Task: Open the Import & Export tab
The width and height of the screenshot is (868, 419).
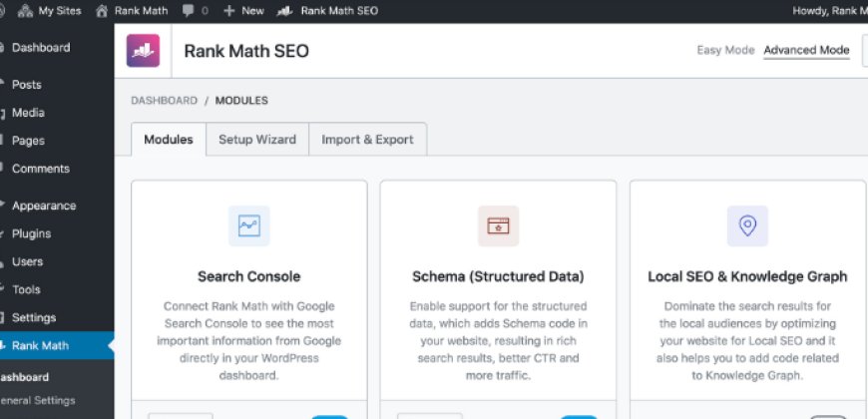Action: pos(367,140)
